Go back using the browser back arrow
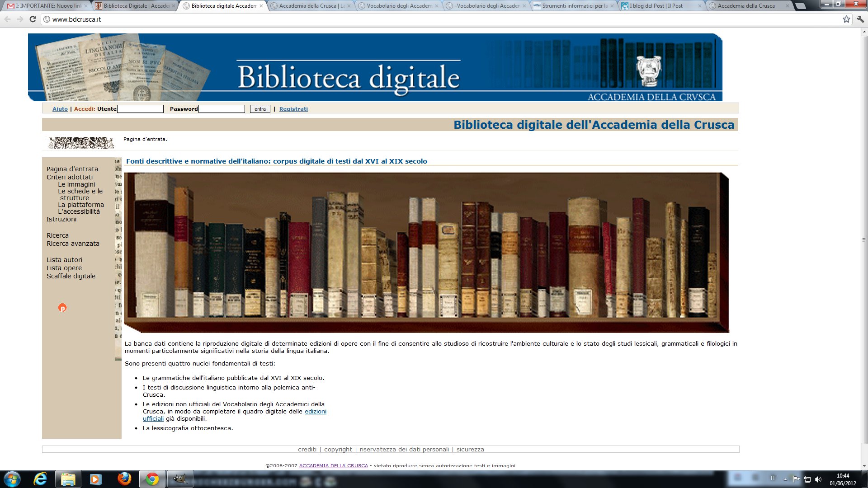Screen dimensions: 868x488 (7, 19)
